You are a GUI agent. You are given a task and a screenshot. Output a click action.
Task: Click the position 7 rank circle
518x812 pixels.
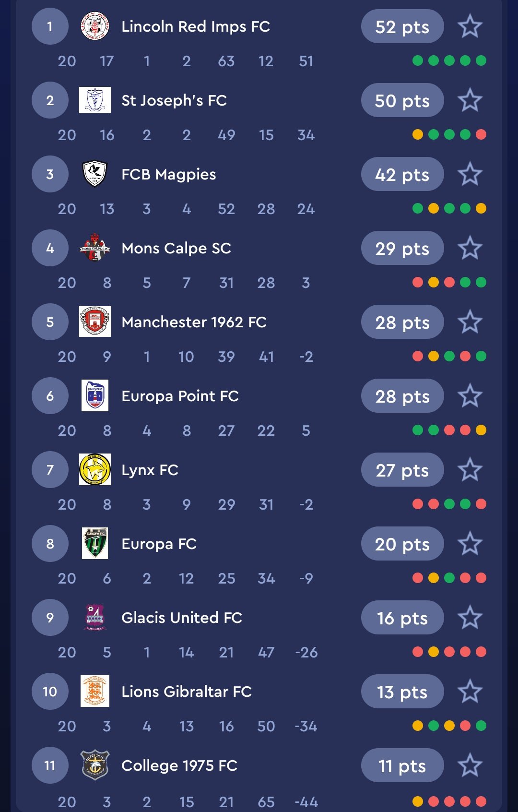pyautogui.click(x=50, y=470)
